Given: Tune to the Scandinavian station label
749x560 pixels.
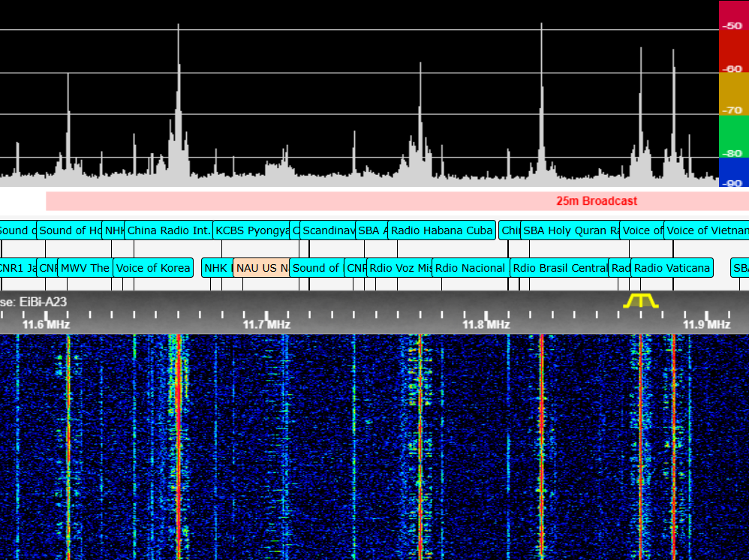Looking at the screenshot, I should [x=328, y=230].
